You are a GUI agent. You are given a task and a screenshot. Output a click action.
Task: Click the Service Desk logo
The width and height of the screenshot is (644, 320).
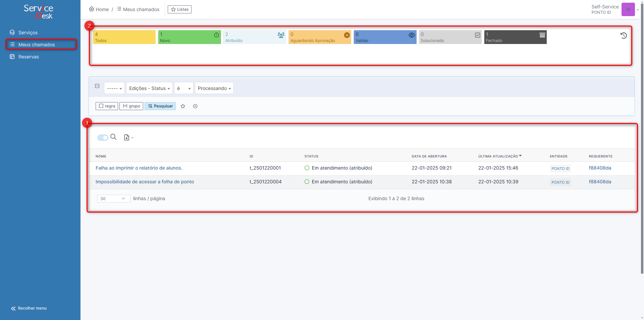tap(38, 11)
